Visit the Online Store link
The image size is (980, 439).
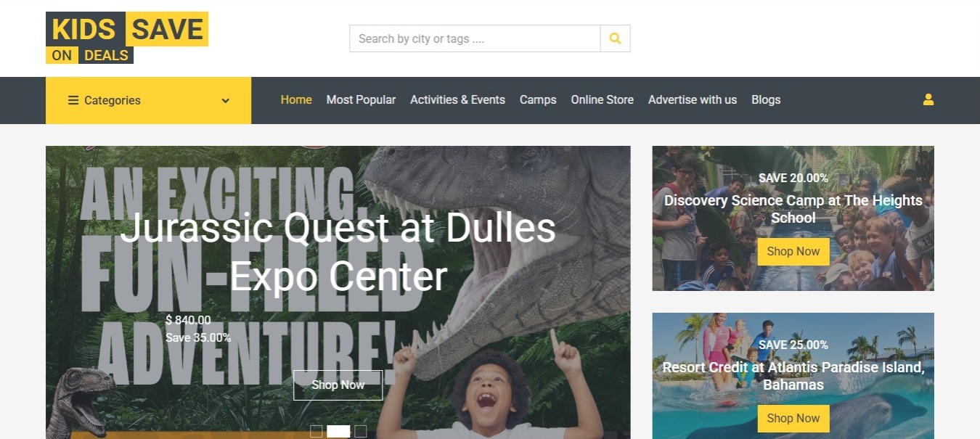click(602, 100)
